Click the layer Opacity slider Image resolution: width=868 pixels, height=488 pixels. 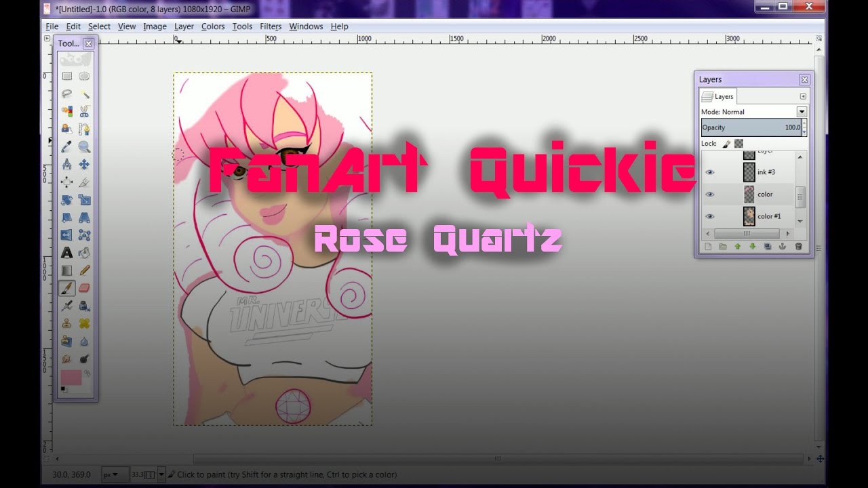751,127
